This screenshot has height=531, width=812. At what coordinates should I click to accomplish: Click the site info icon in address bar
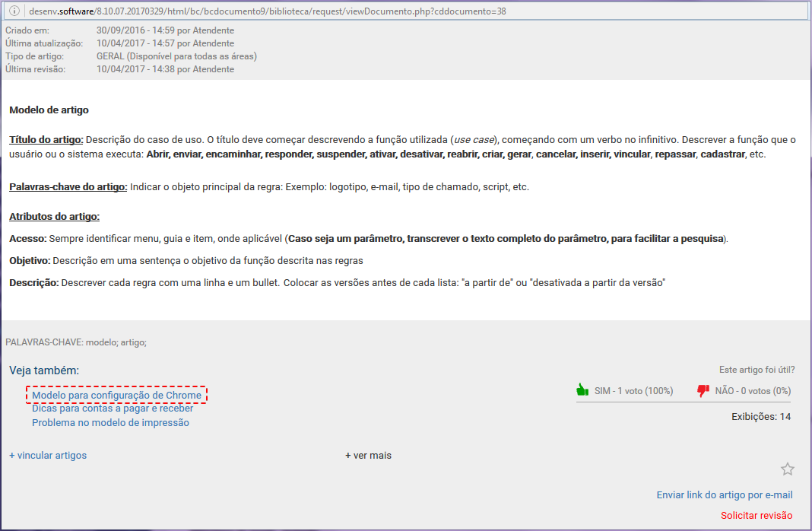coord(14,11)
